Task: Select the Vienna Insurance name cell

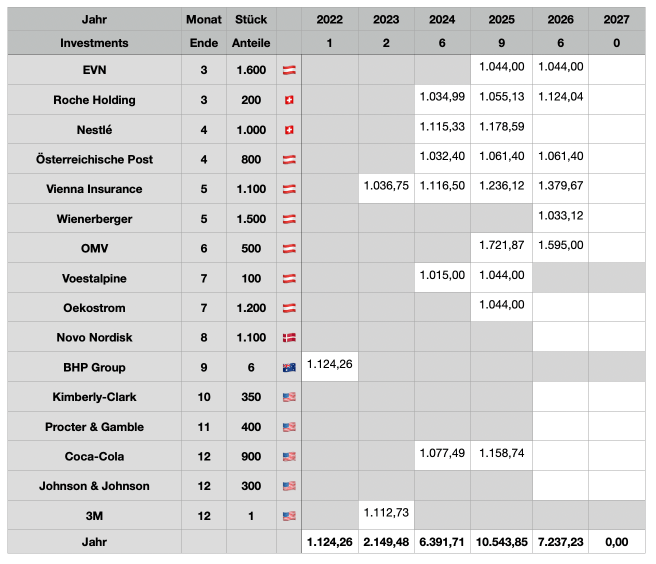Action: 94,189
